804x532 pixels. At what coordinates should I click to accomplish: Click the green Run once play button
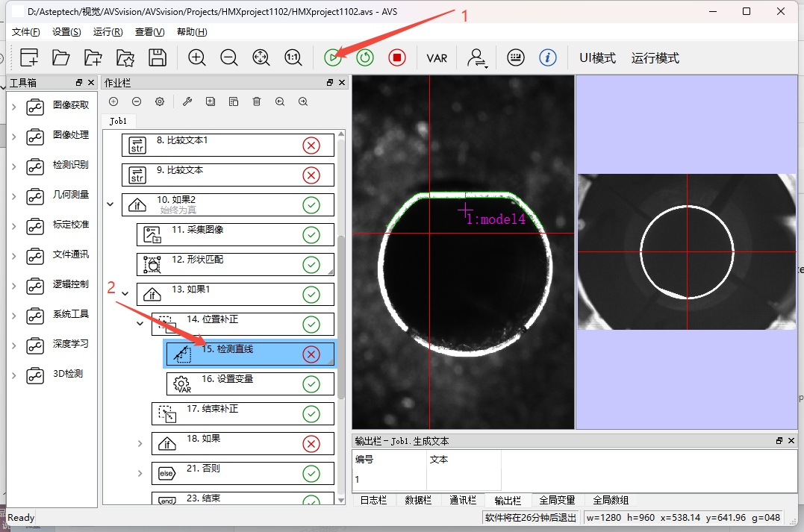(x=333, y=57)
